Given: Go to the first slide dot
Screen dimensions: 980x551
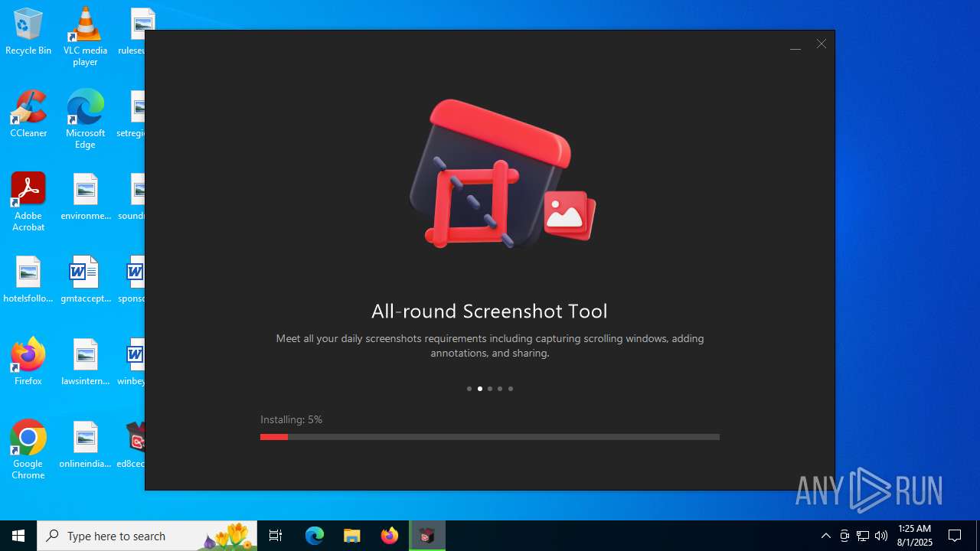Looking at the screenshot, I should pos(469,389).
